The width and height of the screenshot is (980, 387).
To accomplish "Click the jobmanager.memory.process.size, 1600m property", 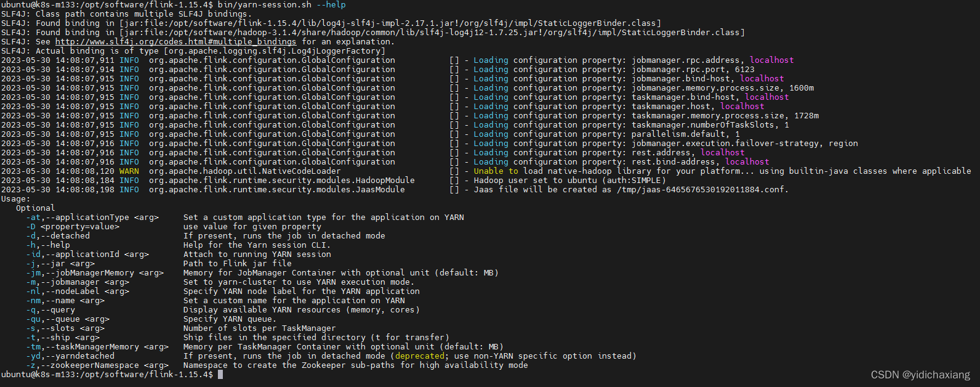I will pos(723,88).
